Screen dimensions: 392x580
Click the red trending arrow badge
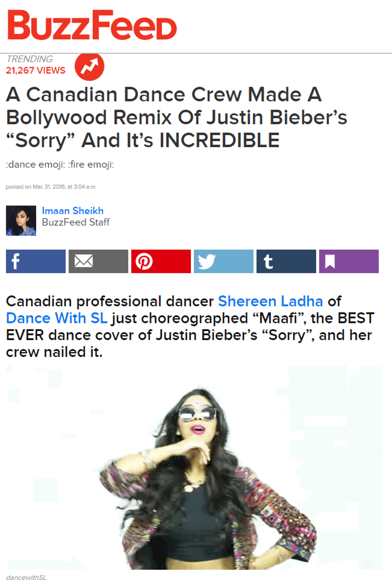89,66
